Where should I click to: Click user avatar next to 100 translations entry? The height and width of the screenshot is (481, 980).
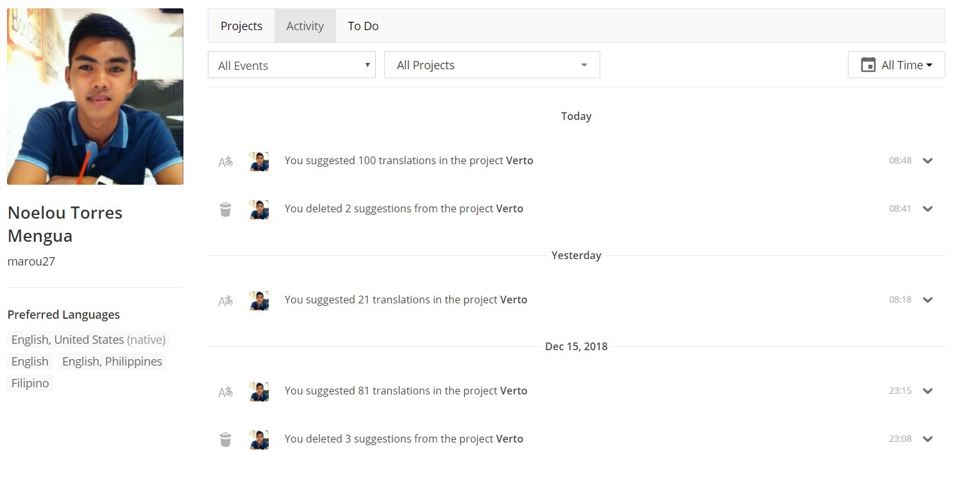click(259, 161)
